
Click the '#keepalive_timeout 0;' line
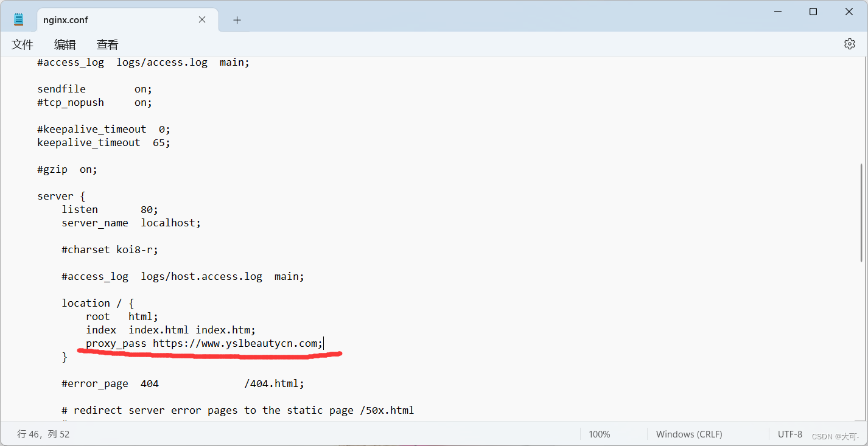point(104,129)
